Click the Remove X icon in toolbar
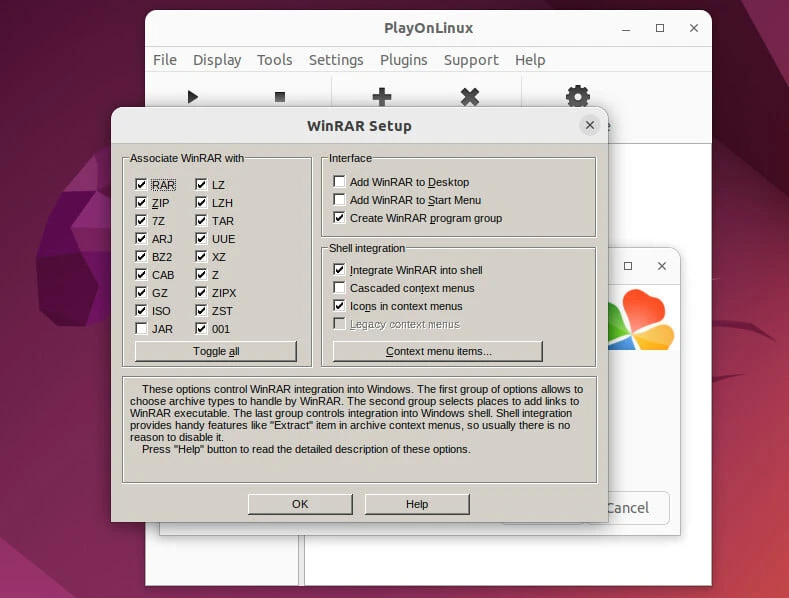Image resolution: width=789 pixels, height=598 pixels. [469, 97]
